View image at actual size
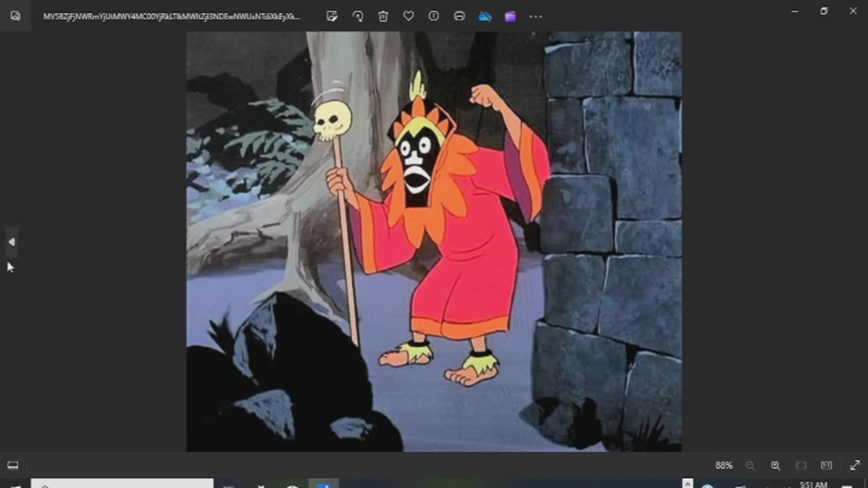This screenshot has width=868, height=488. pos(826,466)
